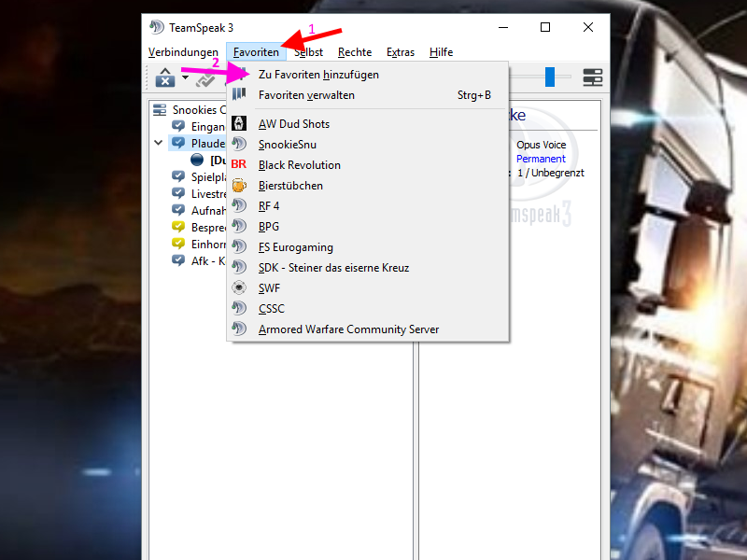This screenshot has width=747, height=560.
Task: Open the Extras menu
Action: point(401,52)
